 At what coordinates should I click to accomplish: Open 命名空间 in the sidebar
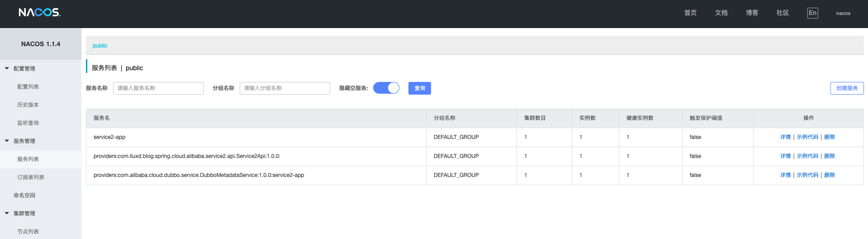pos(24,195)
